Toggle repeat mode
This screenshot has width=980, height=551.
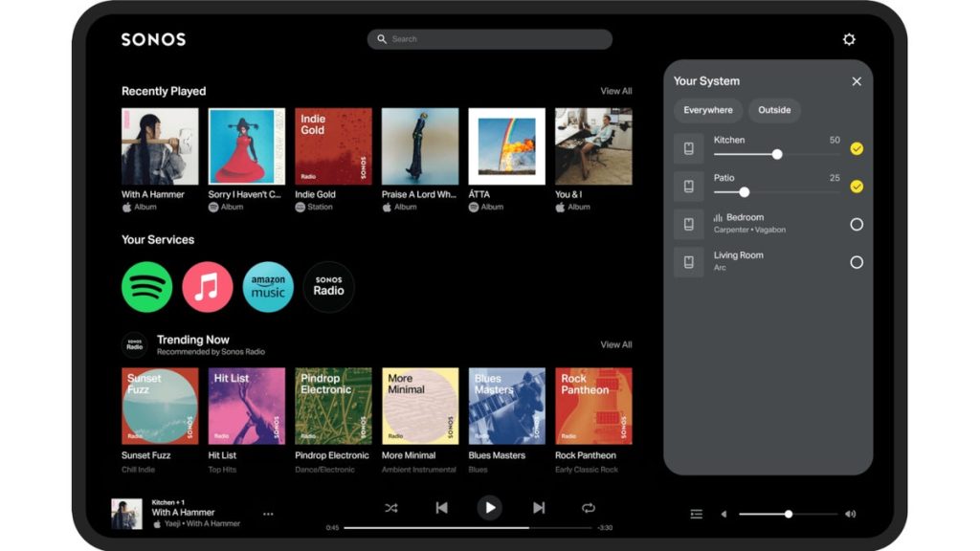[x=589, y=508]
